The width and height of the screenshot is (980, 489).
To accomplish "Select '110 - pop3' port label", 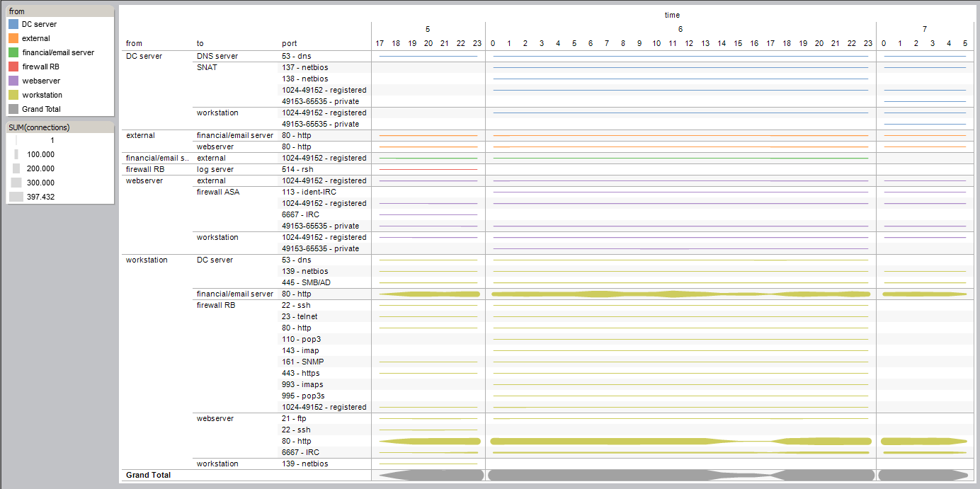I will click(301, 339).
